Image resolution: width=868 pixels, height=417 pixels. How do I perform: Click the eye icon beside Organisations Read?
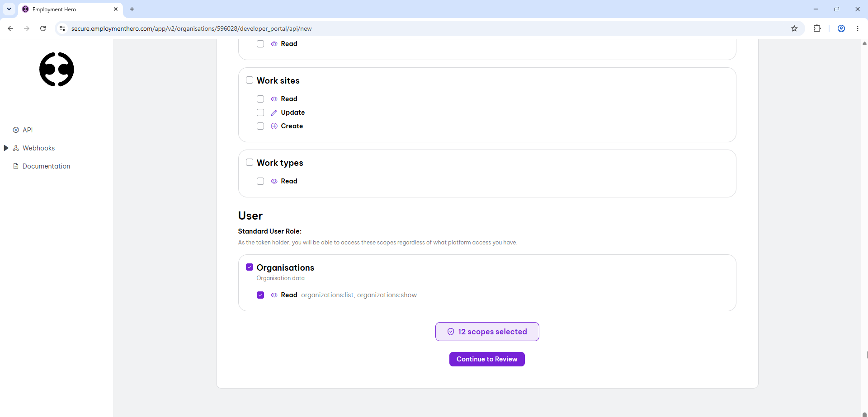coord(274,295)
